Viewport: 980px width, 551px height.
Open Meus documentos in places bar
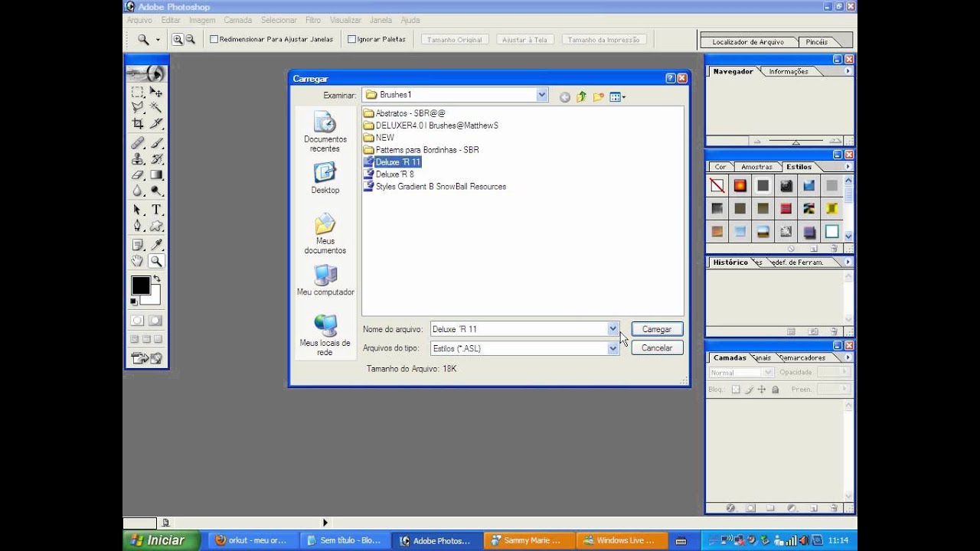tap(325, 234)
